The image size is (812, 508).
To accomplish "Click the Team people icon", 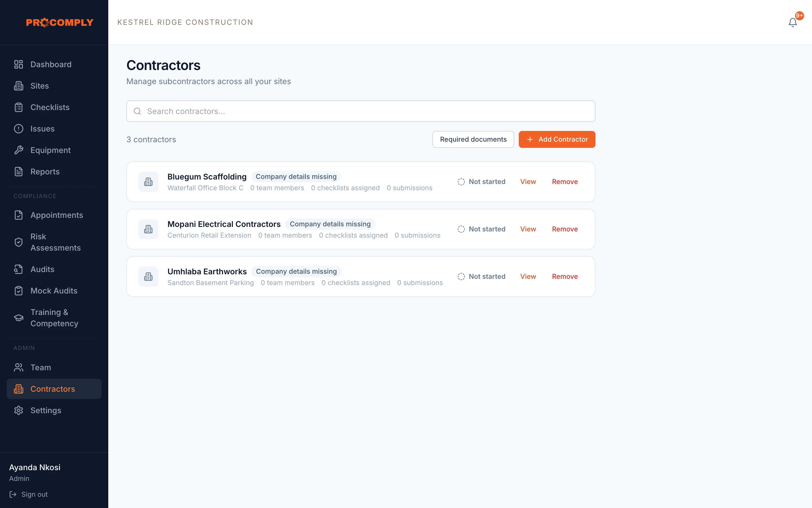I will pos(18,367).
